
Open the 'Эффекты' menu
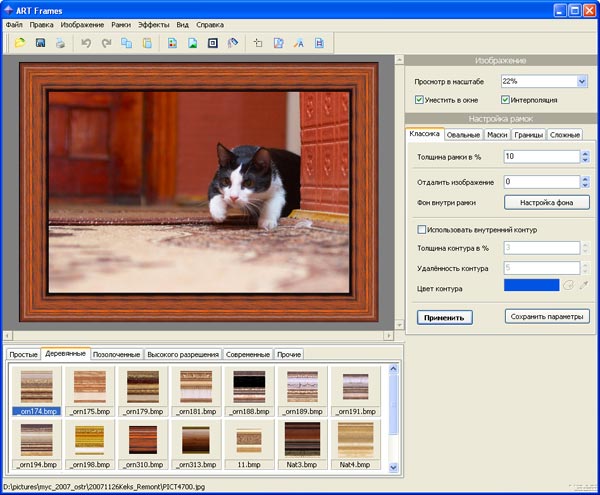[154, 23]
